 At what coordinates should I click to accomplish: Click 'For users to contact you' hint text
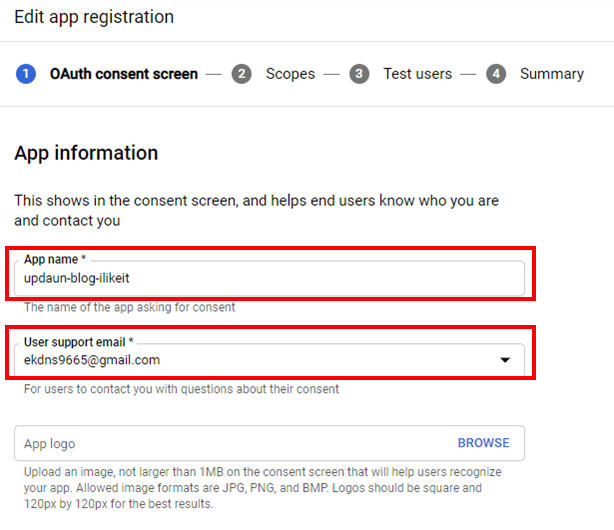point(181,389)
